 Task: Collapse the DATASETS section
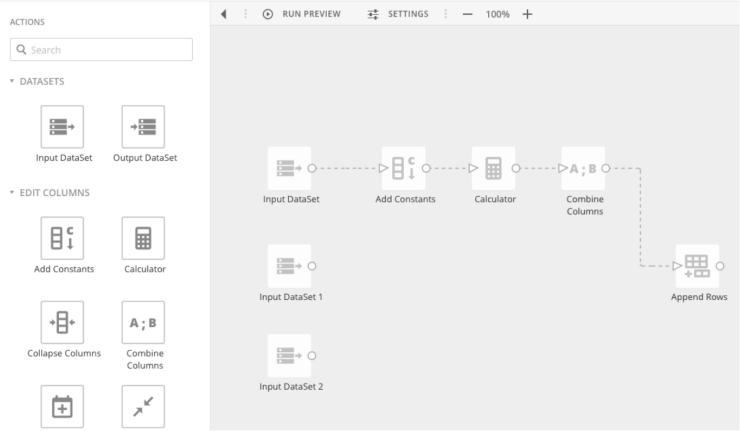point(12,81)
